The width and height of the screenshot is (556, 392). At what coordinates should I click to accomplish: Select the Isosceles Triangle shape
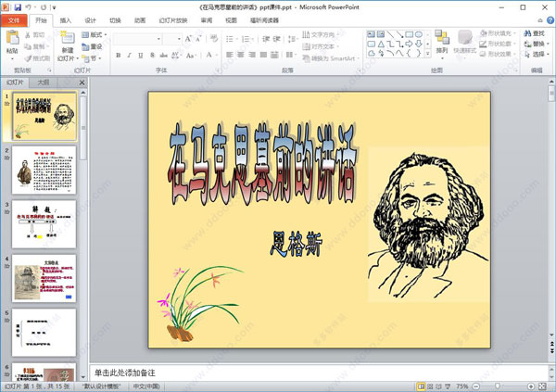(381, 44)
